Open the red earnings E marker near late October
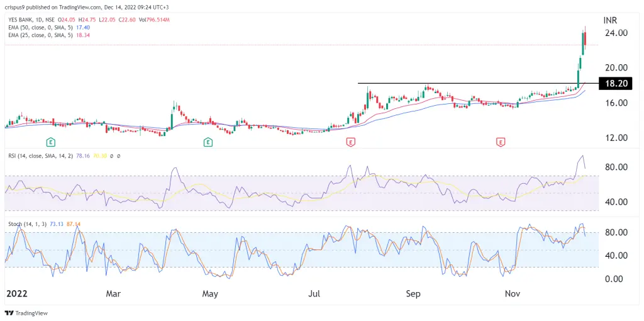The image size is (644, 321). click(x=501, y=143)
